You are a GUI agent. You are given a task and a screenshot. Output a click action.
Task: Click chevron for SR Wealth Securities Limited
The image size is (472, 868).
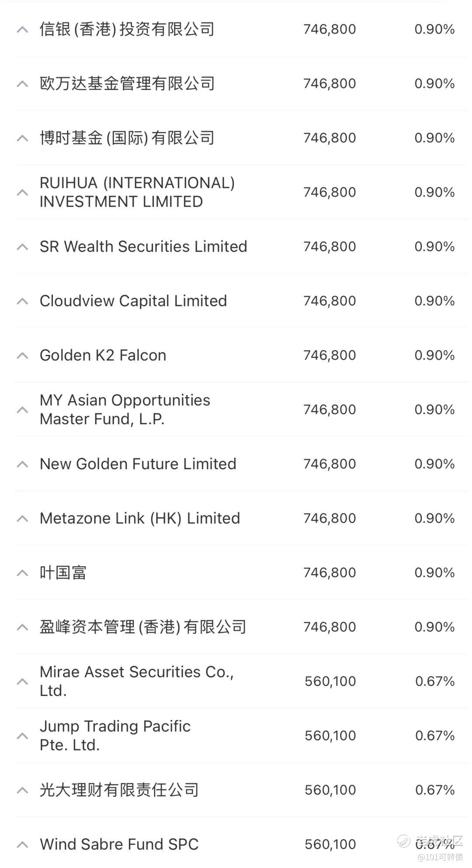tap(22, 247)
